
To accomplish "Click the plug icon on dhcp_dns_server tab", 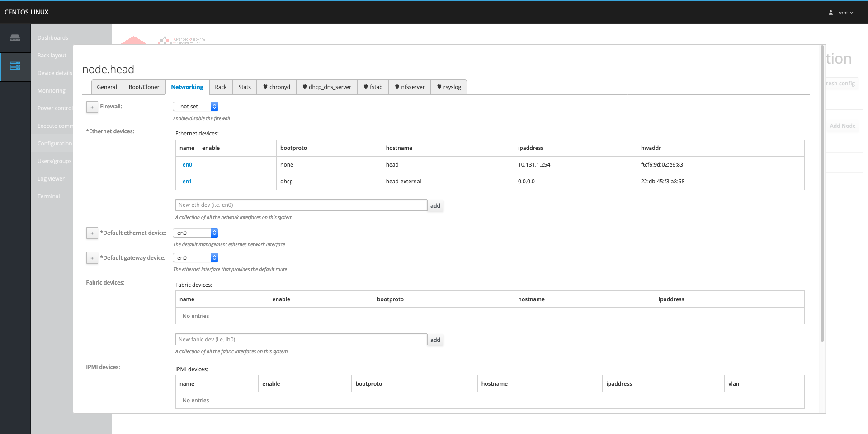I will pyautogui.click(x=305, y=87).
